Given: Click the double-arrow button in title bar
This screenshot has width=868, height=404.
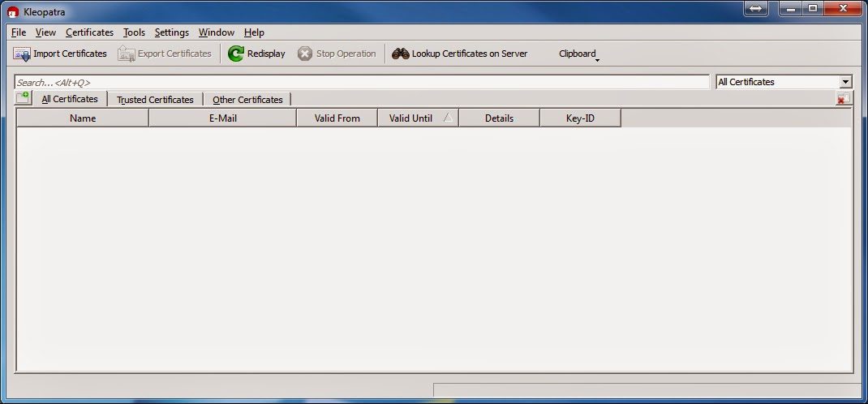Looking at the screenshot, I should 756,8.
